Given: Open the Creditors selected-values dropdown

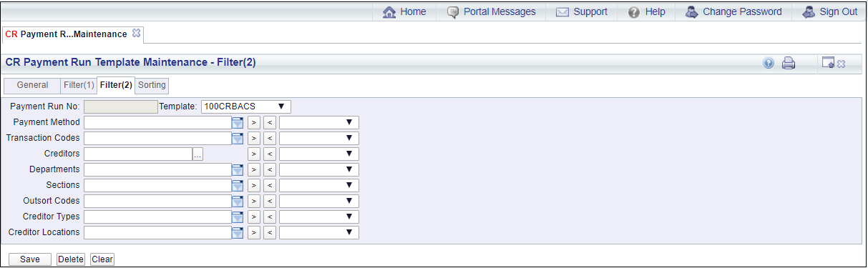Looking at the screenshot, I should pos(319,154).
